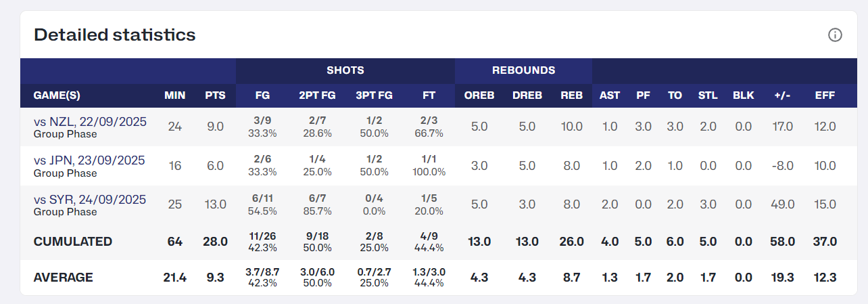Click the +/- column header

click(783, 95)
